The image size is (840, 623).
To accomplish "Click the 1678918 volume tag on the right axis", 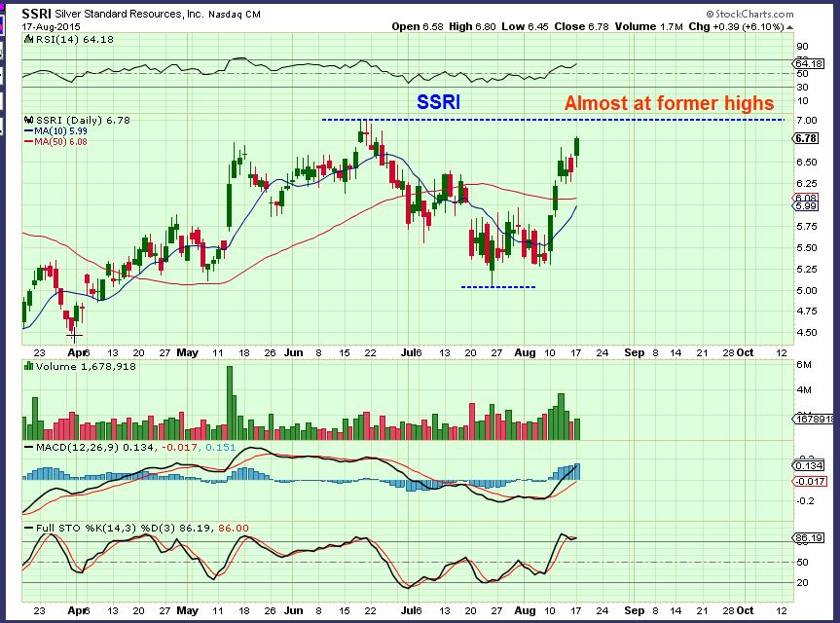I will 813,419.
